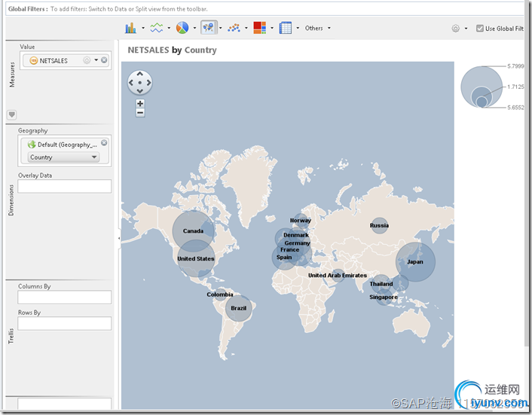532x415 pixels.
Task: Toggle the Use Global Filters checkbox
Action: click(480, 29)
